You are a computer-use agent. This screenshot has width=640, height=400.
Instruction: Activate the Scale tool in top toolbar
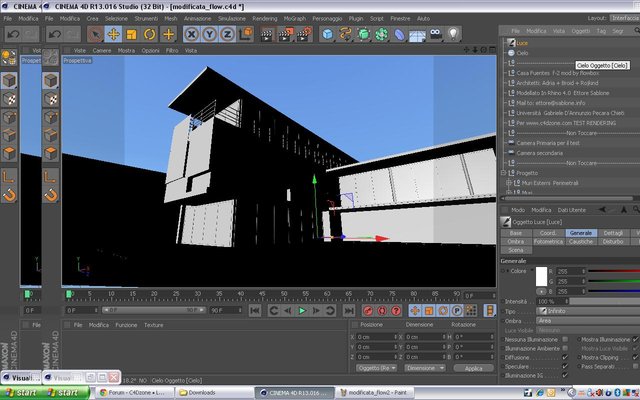click(x=131, y=34)
